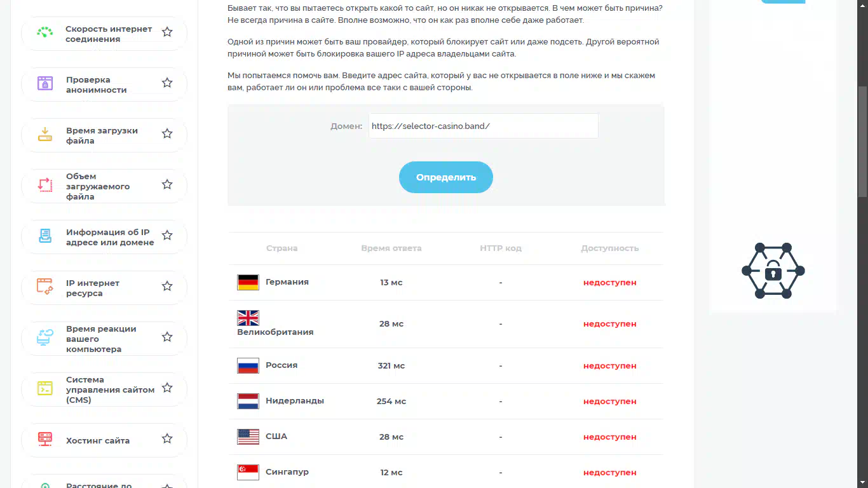
Task: Open the internet connection speed tool icon
Action: click(x=44, y=32)
